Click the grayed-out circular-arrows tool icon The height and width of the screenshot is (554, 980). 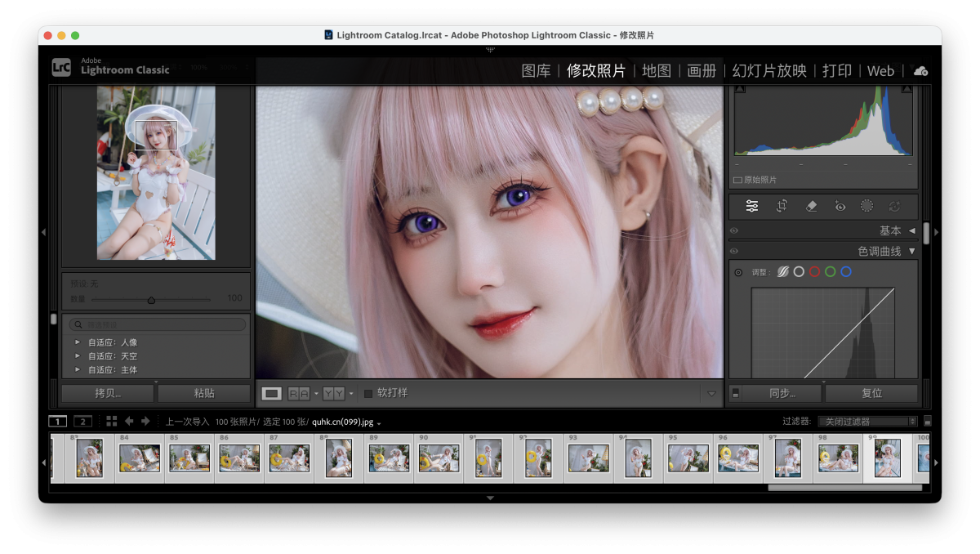(x=895, y=207)
